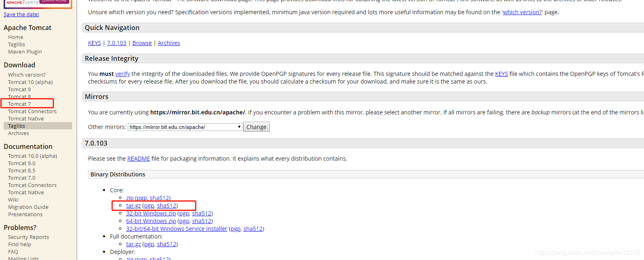Open Tomcat 10.0 (alpha) documentation
Image resolution: width=644 pixels, height=260 pixels.
click(x=32, y=156)
